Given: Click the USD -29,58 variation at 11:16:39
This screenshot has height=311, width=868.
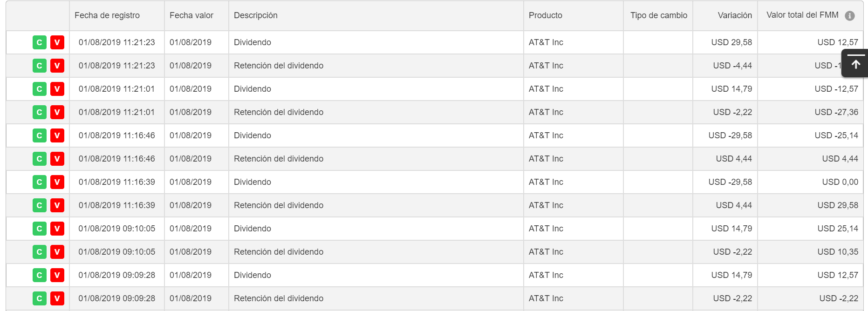Looking at the screenshot, I should coord(730,182).
